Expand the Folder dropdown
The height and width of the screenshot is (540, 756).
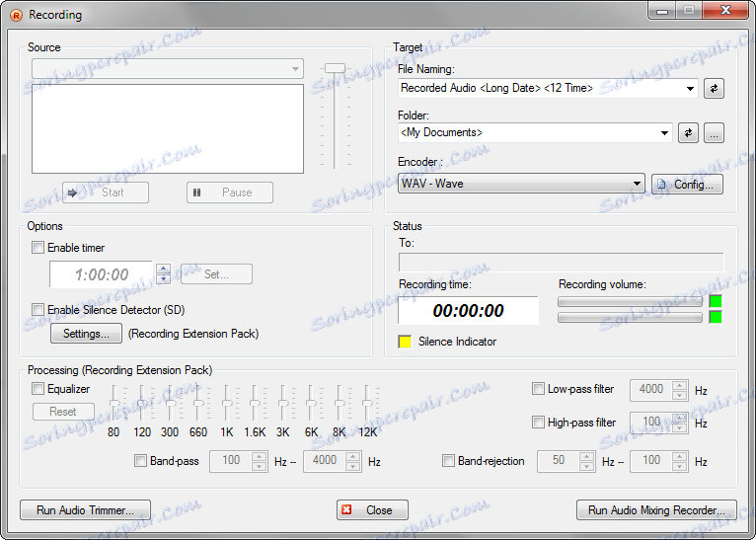(664, 133)
